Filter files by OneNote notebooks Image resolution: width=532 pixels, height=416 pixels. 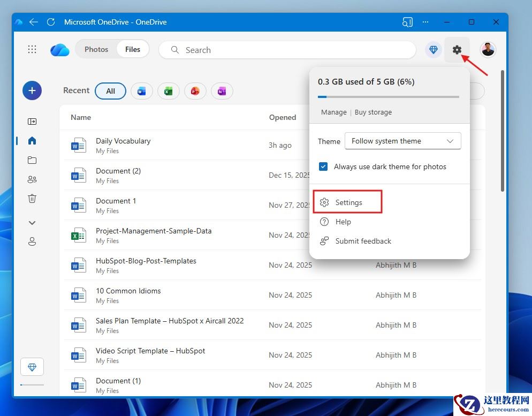[x=222, y=91]
